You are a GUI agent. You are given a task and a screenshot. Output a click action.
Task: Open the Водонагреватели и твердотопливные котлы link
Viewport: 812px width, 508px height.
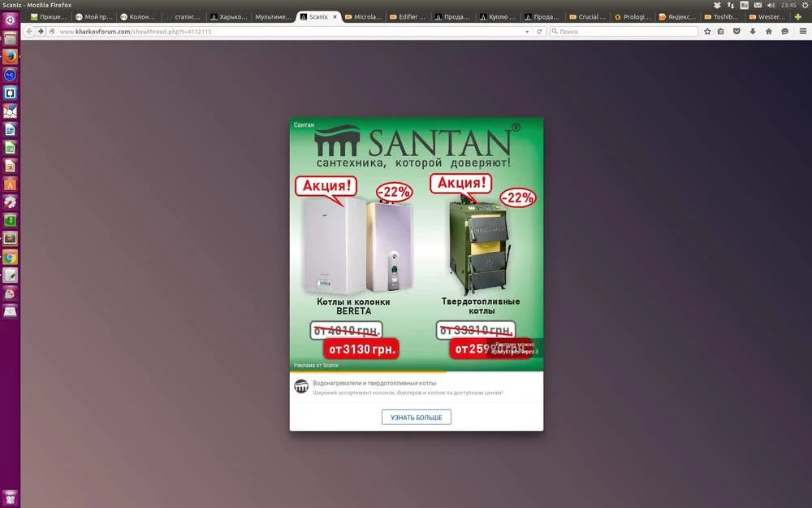tap(374, 383)
